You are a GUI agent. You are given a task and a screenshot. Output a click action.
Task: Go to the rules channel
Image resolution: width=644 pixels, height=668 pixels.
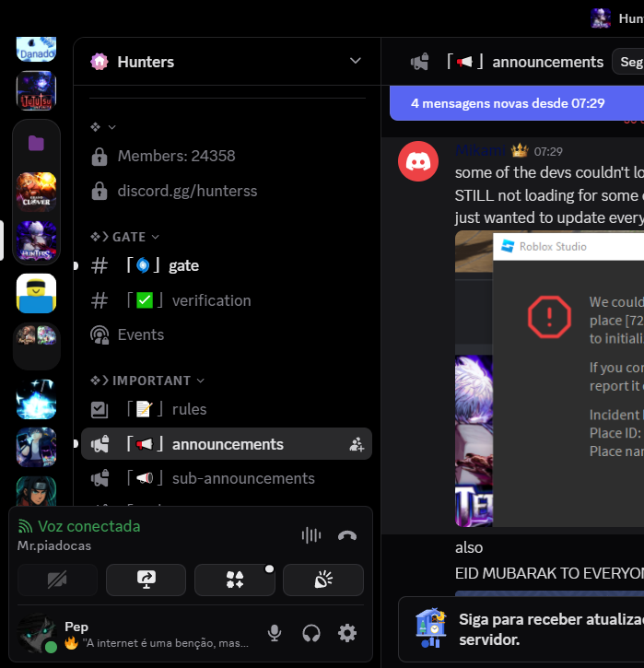click(x=227, y=409)
